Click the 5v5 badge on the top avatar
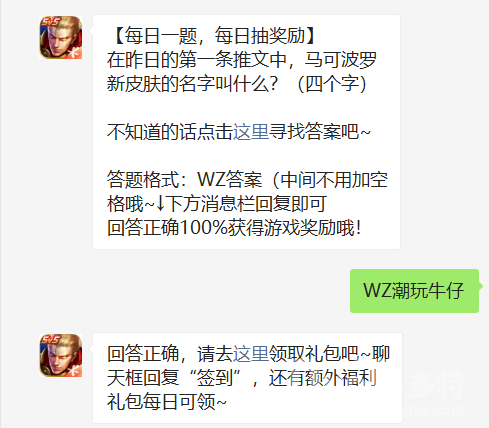 coord(50,22)
